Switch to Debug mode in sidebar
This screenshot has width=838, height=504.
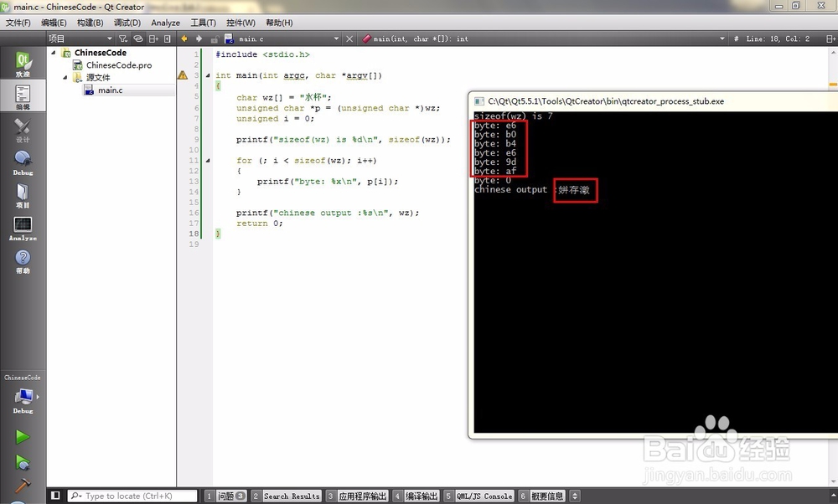(23, 163)
